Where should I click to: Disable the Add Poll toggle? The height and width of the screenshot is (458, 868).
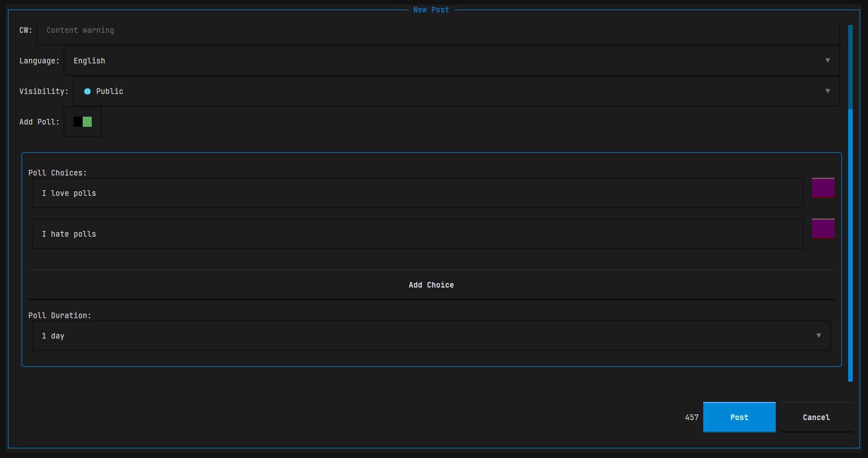pyautogui.click(x=83, y=121)
